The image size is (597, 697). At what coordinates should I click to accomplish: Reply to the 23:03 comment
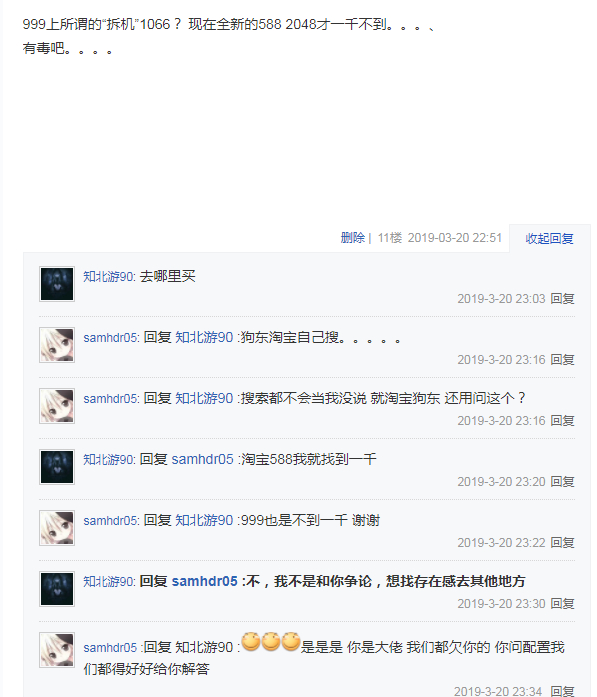coord(562,299)
